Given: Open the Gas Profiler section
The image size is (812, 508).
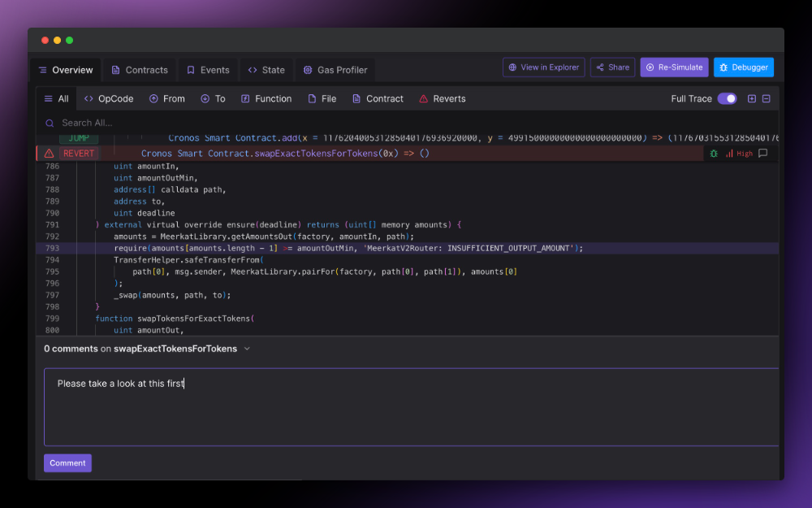Looking at the screenshot, I should click(335, 70).
